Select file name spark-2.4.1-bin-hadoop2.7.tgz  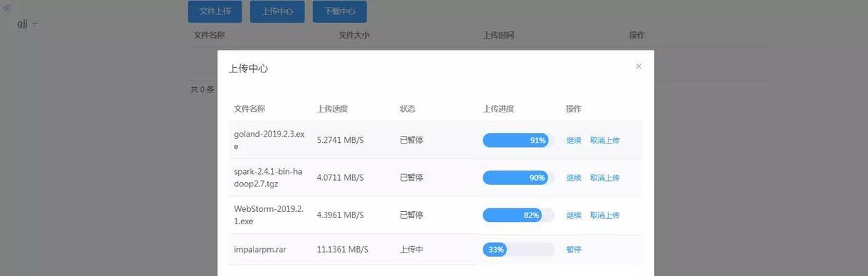[268, 177]
